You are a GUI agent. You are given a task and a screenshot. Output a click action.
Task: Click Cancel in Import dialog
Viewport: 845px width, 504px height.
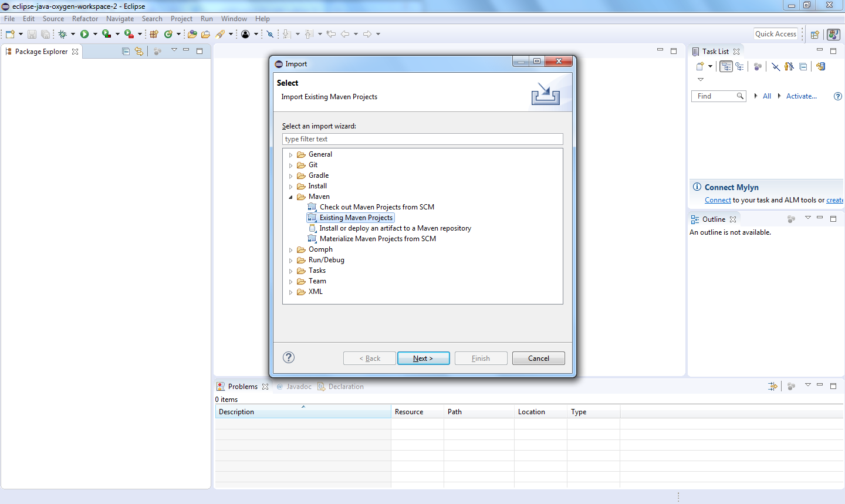(538, 358)
